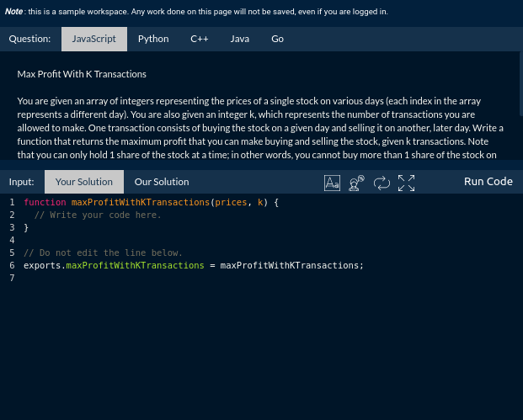
Task: Toggle fullscreen with the expand arrows icon
Action: [x=406, y=183]
